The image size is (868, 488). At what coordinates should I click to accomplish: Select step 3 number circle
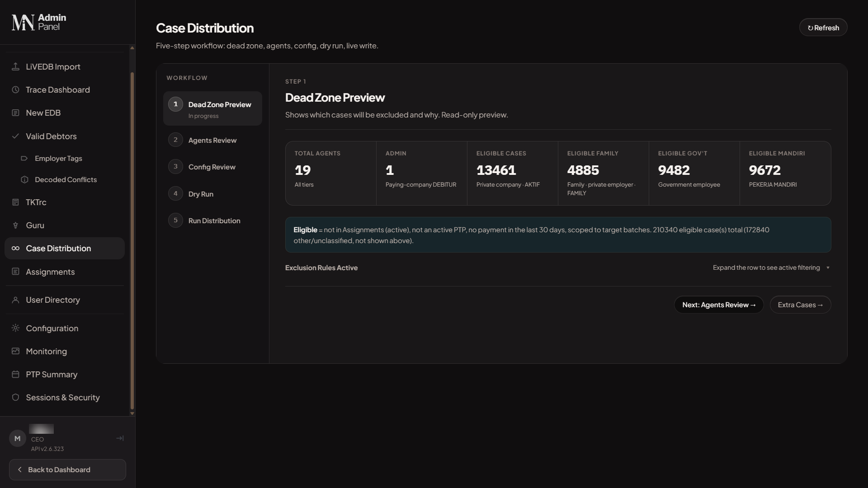[x=175, y=166]
